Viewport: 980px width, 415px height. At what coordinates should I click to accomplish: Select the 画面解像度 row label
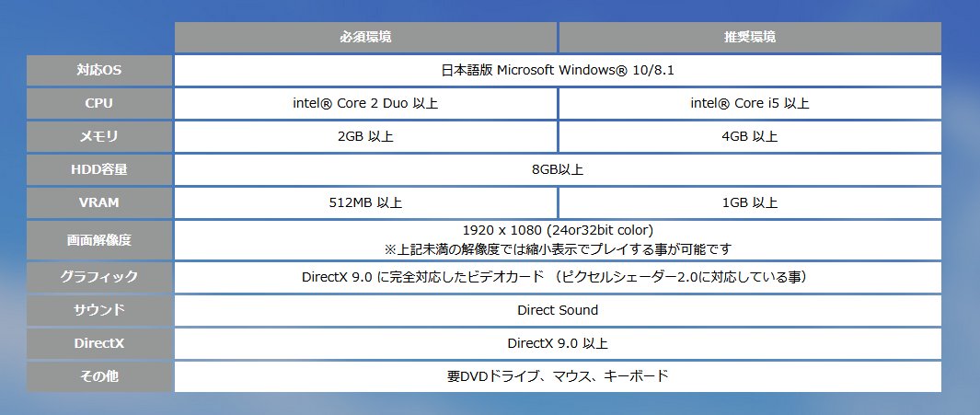point(99,240)
